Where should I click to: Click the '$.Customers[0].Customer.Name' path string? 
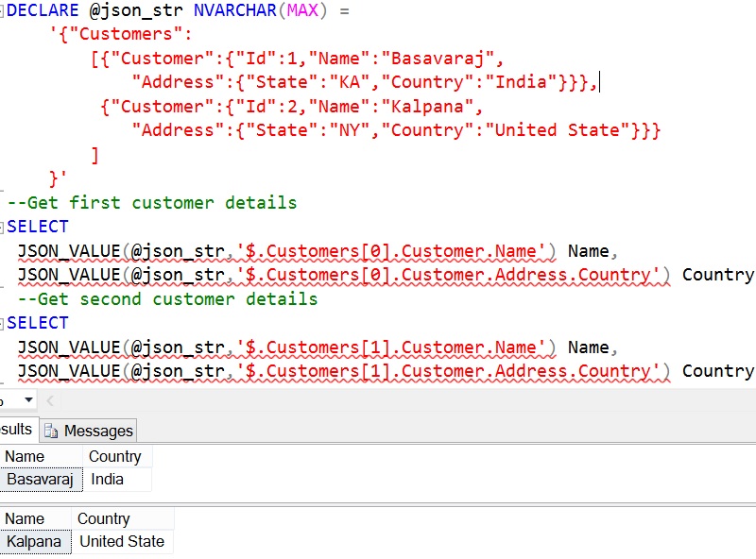click(x=390, y=251)
